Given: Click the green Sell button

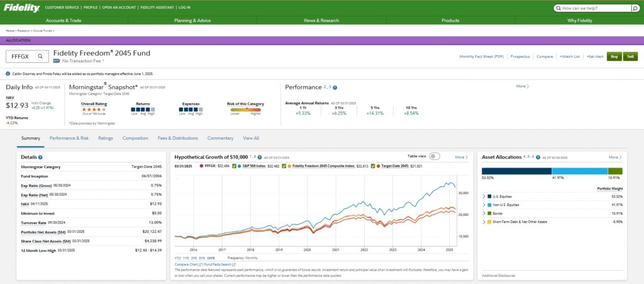Looking at the screenshot, I should click(630, 57).
